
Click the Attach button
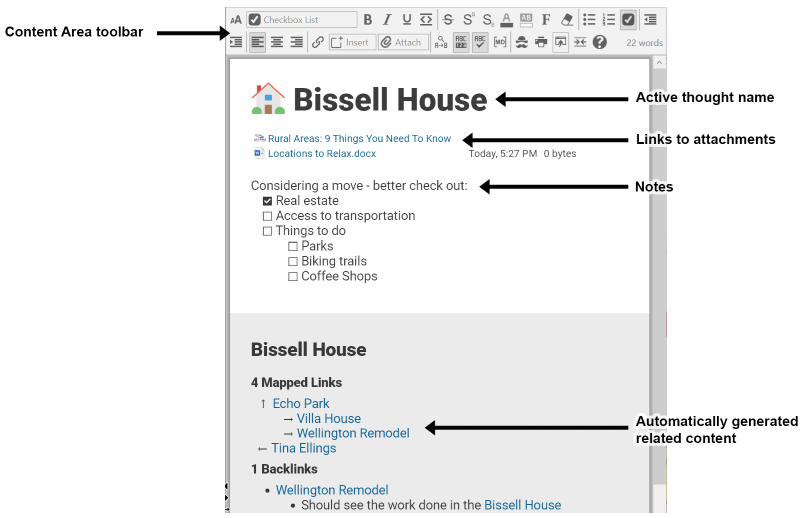[403, 42]
